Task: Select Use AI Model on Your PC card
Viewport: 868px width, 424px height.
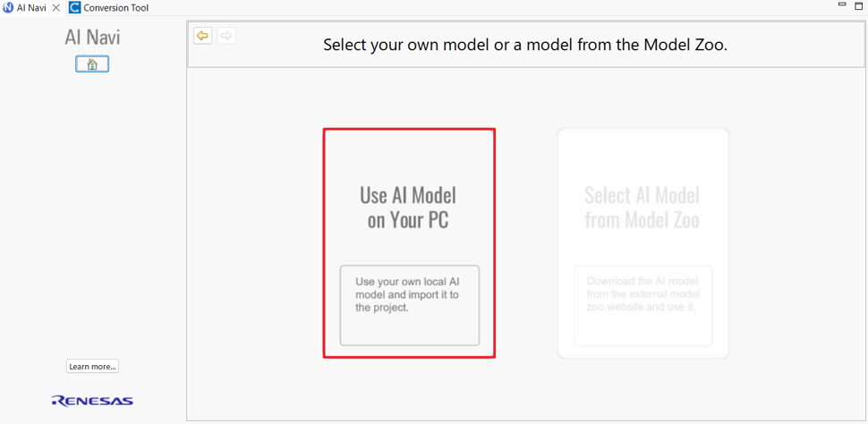Action: pos(409,243)
